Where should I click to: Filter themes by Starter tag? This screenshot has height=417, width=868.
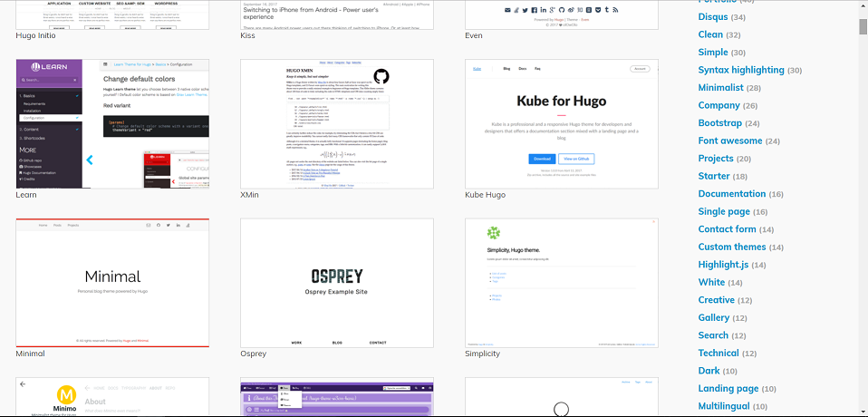click(714, 176)
